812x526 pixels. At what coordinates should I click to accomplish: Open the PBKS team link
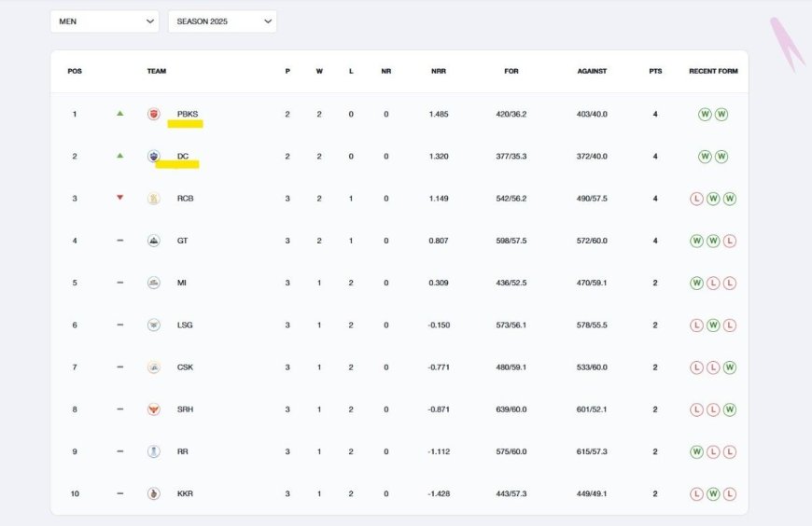(188, 114)
